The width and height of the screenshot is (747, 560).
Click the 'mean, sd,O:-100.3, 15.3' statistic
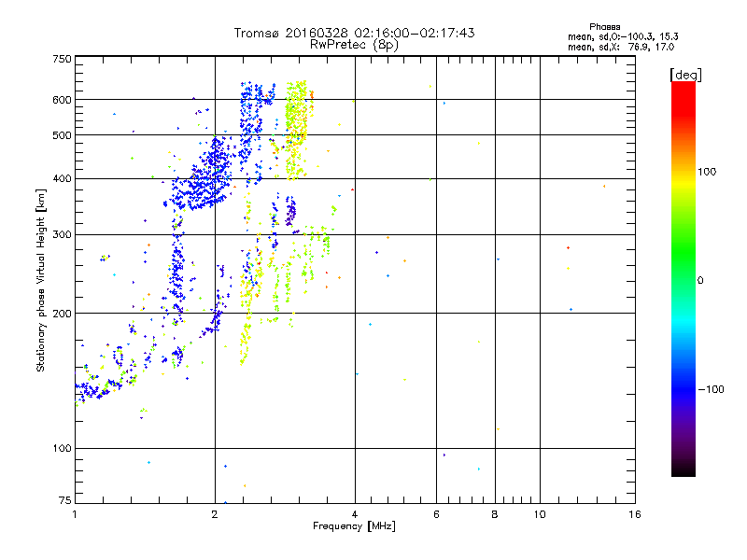(623, 36)
